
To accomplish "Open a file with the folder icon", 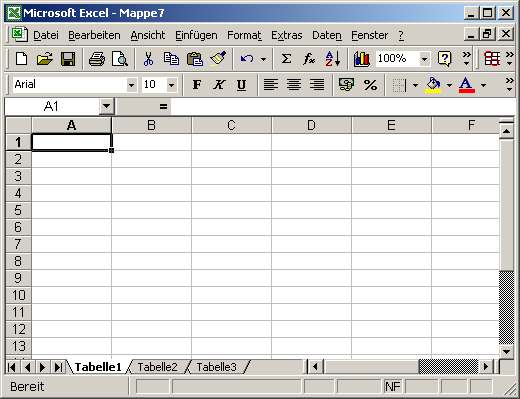I will click(x=45, y=59).
